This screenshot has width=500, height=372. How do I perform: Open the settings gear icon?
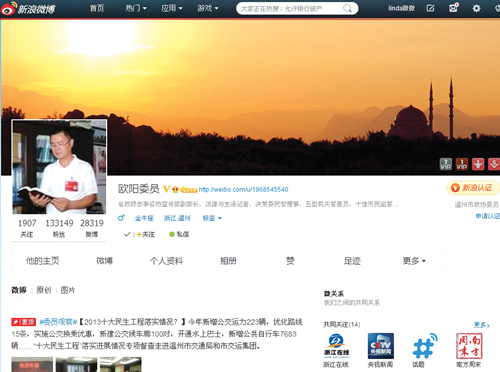point(477,8)
